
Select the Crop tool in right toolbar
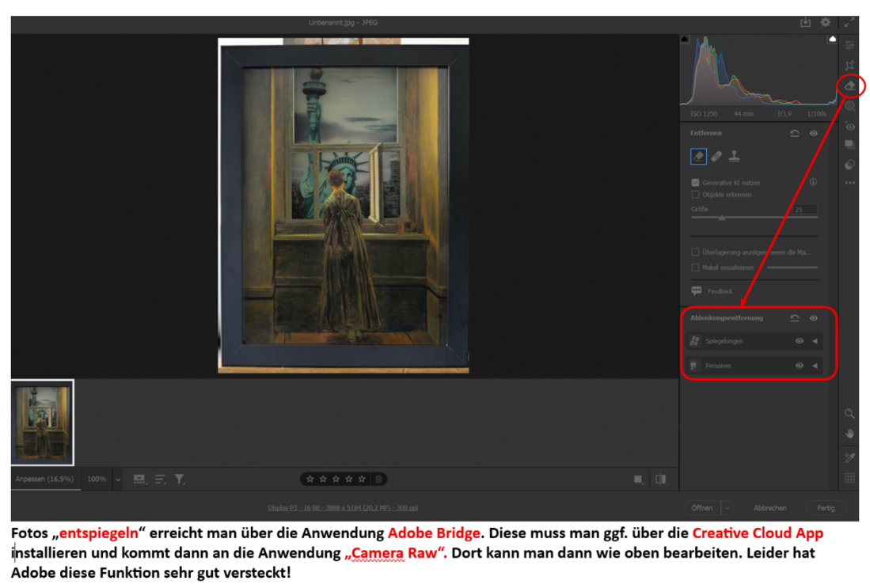coord(849,66)
